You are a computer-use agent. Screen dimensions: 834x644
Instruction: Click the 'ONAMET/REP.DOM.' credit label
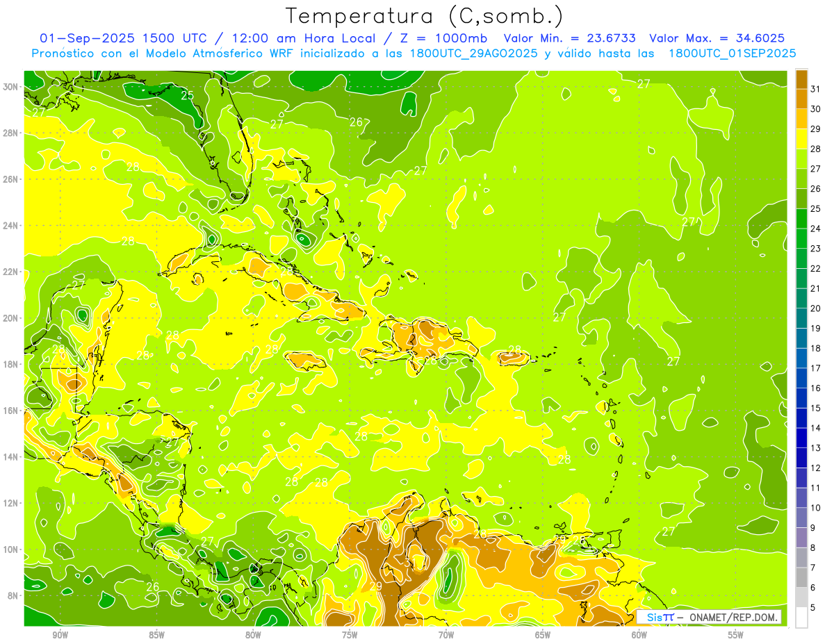(735, 617)
